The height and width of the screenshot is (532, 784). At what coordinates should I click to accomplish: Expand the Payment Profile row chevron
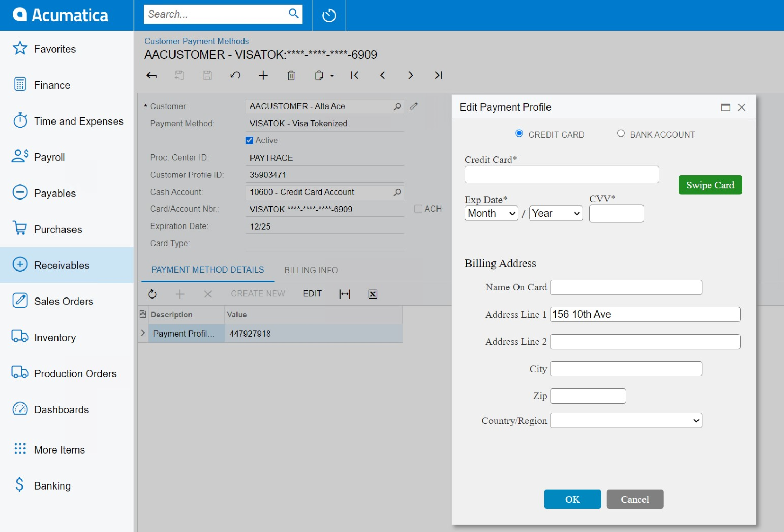[x=143, y=333]
